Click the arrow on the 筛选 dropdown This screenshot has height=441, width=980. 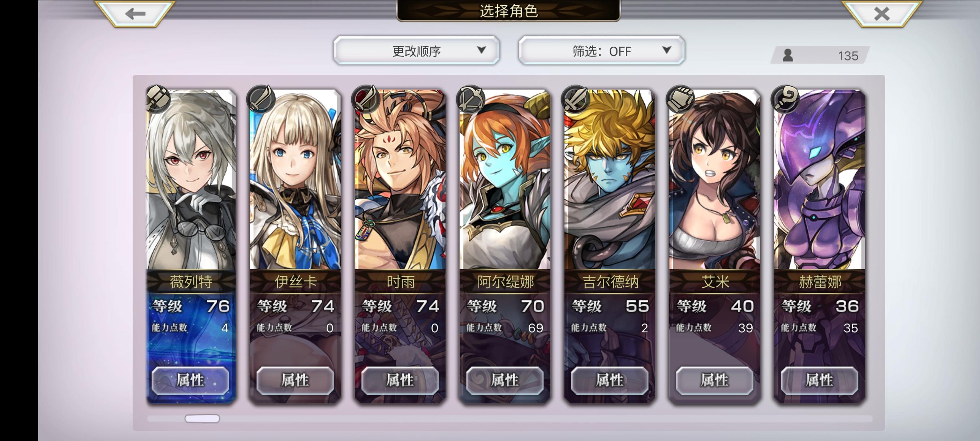666,50
